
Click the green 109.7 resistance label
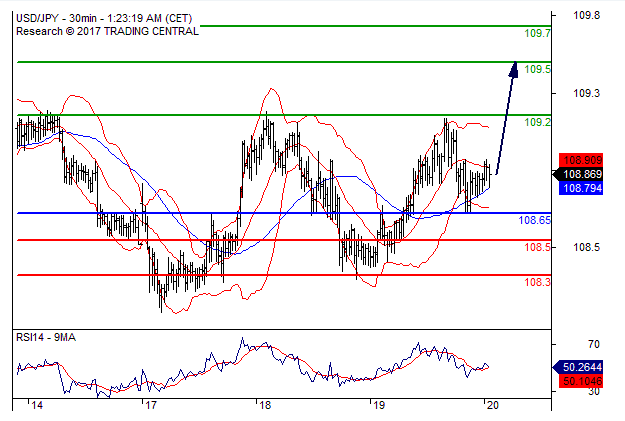[537, 33]
